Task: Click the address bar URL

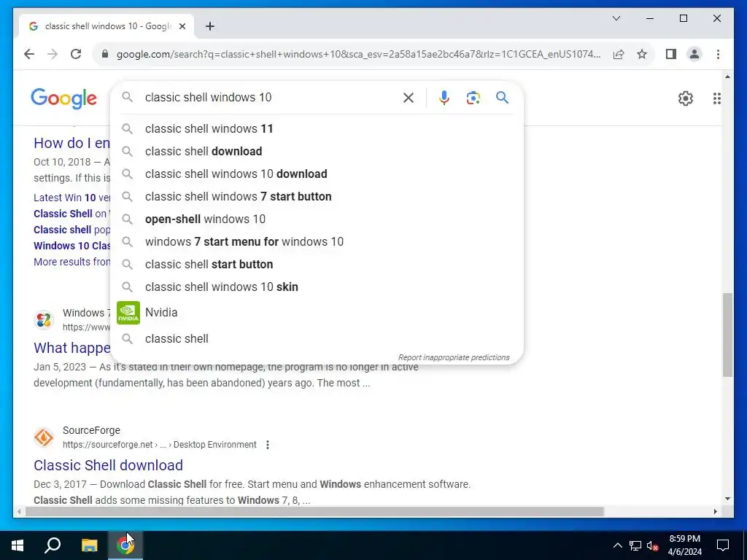Action: coord(358,54)
